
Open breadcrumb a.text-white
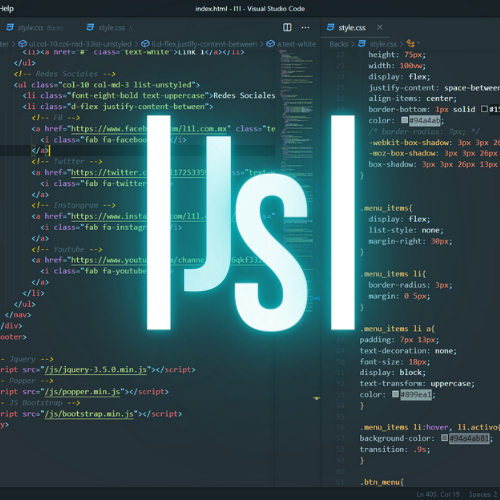[x=291, y=44]
